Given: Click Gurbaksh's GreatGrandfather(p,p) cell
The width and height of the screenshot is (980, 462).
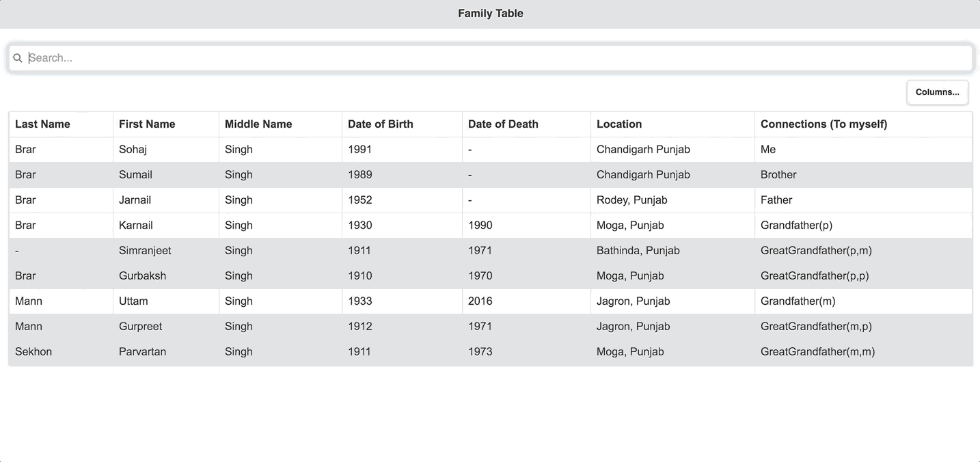Looking at the screenshot, I should (x=815, y=276).
